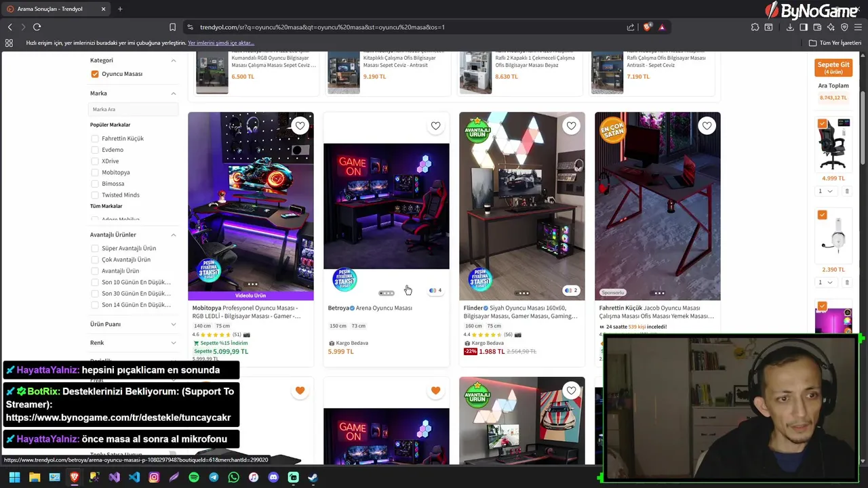The width and height of the screenshot is (868, 488).
Task: Check the Bimossa brand filter
Action: pos(95,184)
